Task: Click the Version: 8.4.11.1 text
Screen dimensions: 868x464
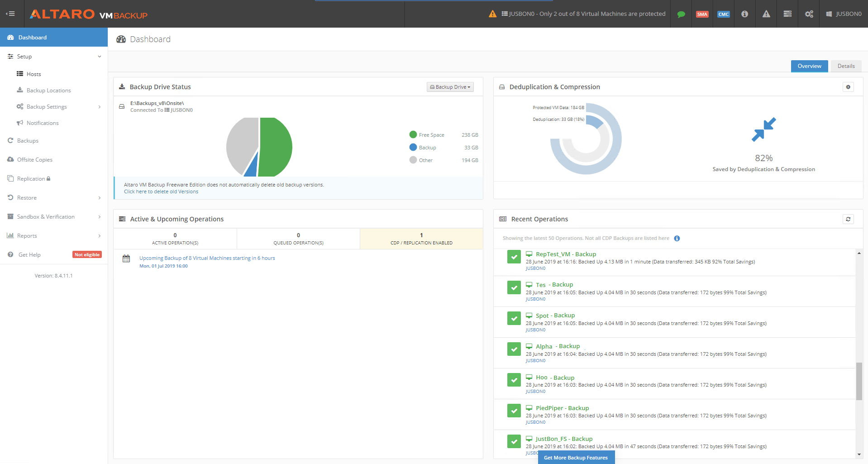Action: [x=53, y=276]
